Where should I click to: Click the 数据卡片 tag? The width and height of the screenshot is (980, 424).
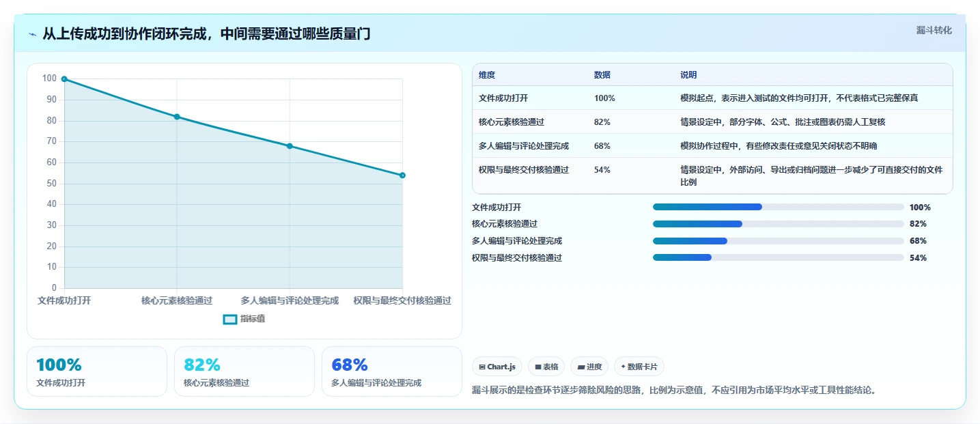[x=639, y=367]
